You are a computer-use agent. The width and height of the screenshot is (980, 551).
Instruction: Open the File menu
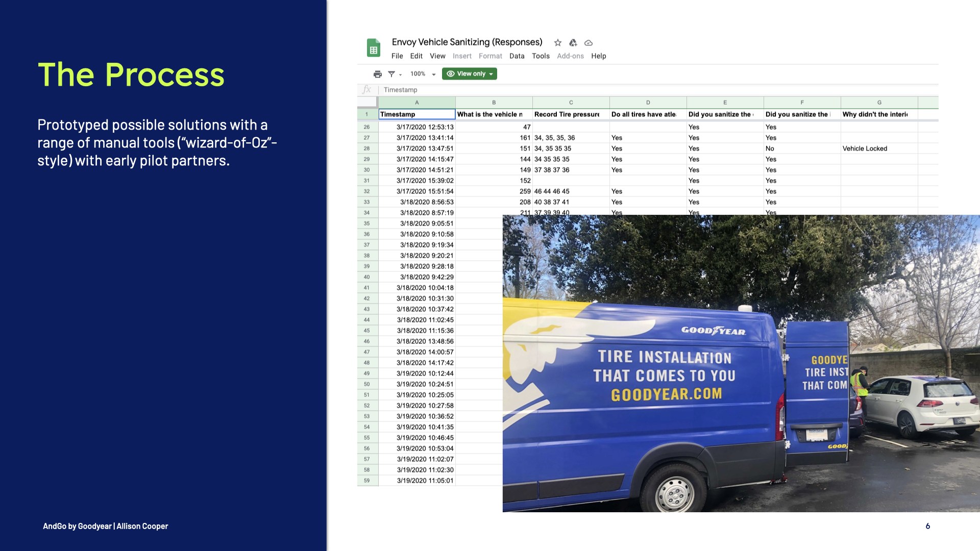click(x=397, y=56)
